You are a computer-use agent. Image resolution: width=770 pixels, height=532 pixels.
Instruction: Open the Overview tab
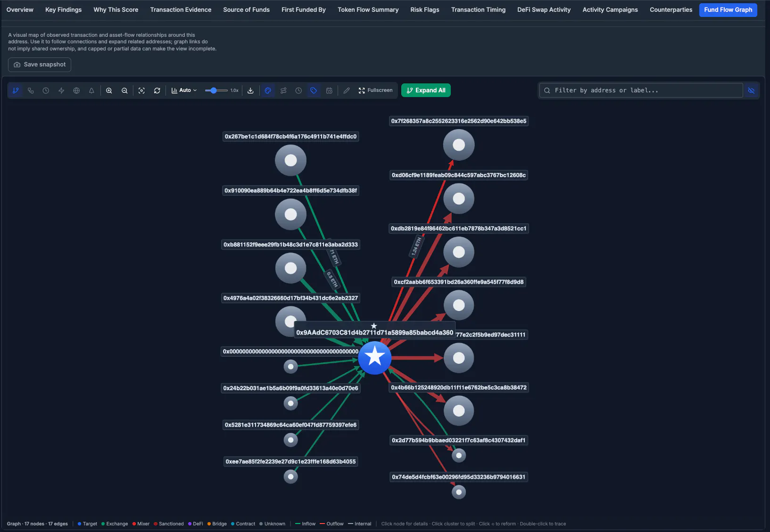coord(20,10)
